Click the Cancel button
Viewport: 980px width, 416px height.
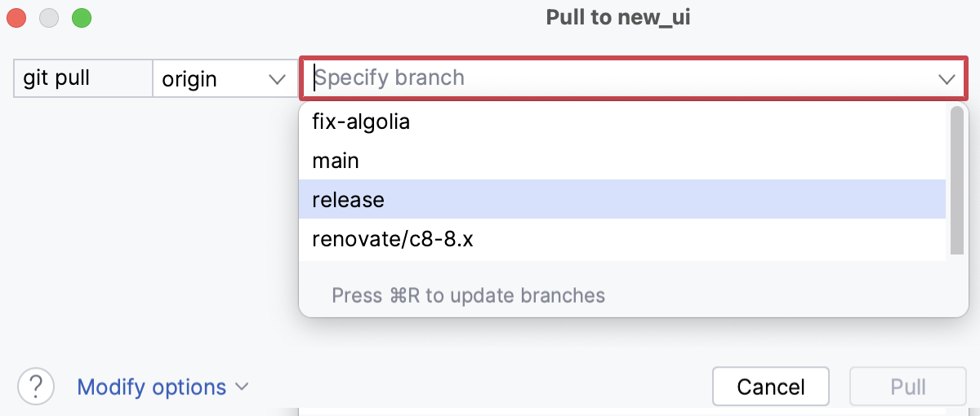coord(771,387)
